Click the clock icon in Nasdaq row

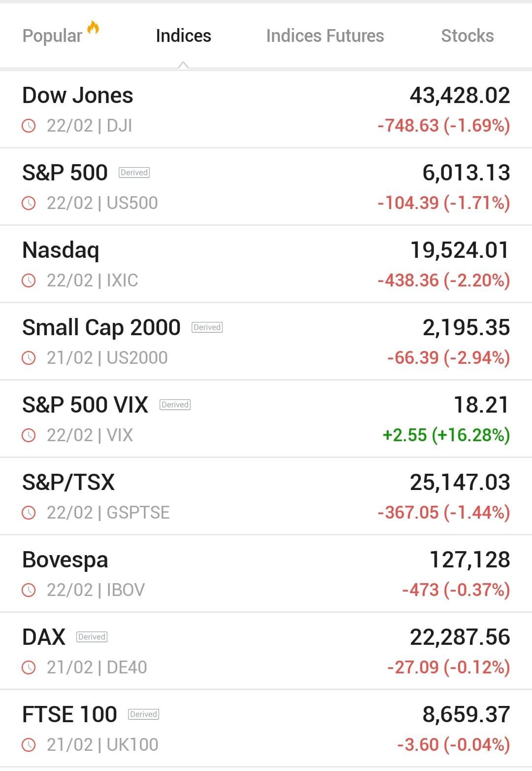point(29,281)
